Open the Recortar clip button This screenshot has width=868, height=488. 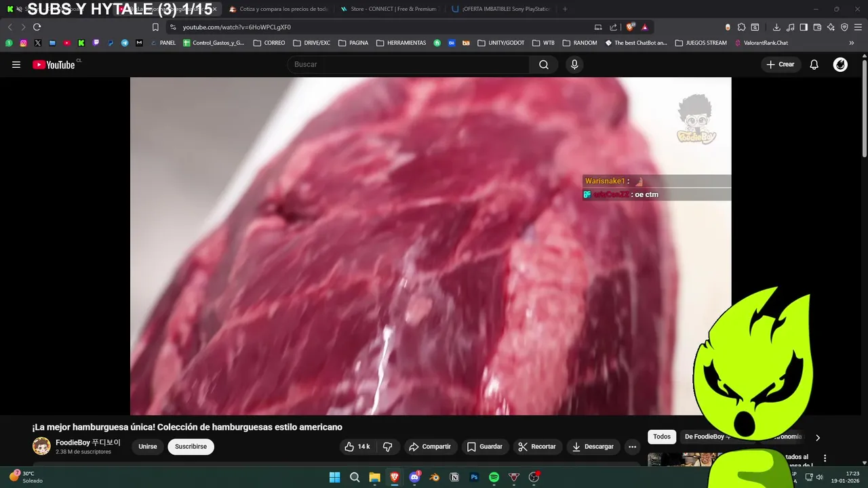tap(537, 447)
